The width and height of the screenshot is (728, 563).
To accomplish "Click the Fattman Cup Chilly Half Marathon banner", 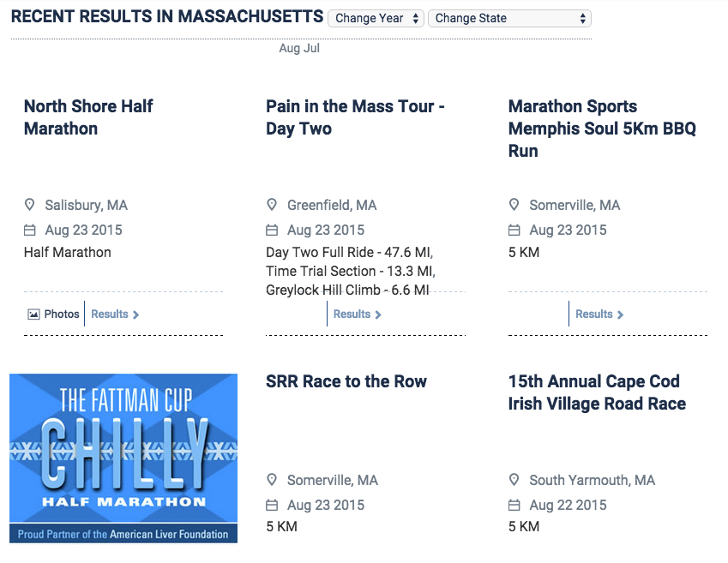I will (123, 458).
